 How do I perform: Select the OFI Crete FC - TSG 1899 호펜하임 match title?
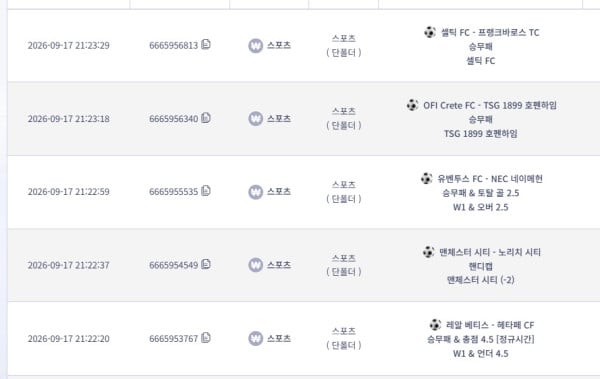(490, 105)
